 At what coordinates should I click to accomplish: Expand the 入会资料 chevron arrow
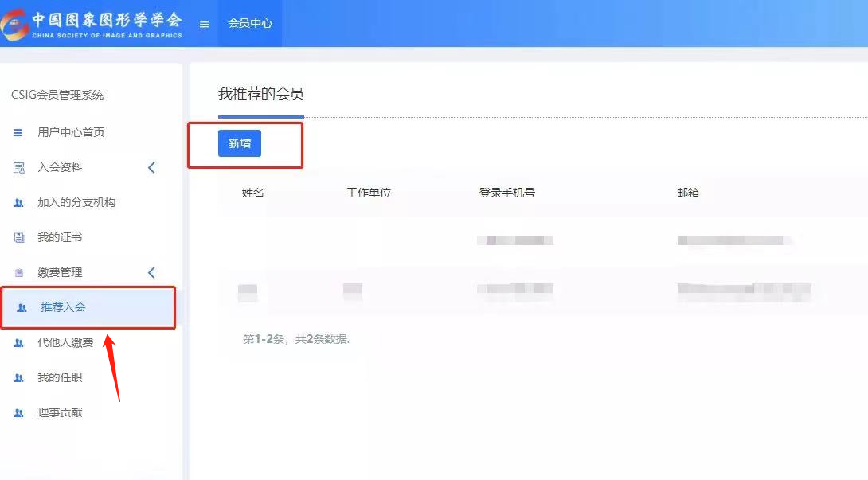[151, 168]
